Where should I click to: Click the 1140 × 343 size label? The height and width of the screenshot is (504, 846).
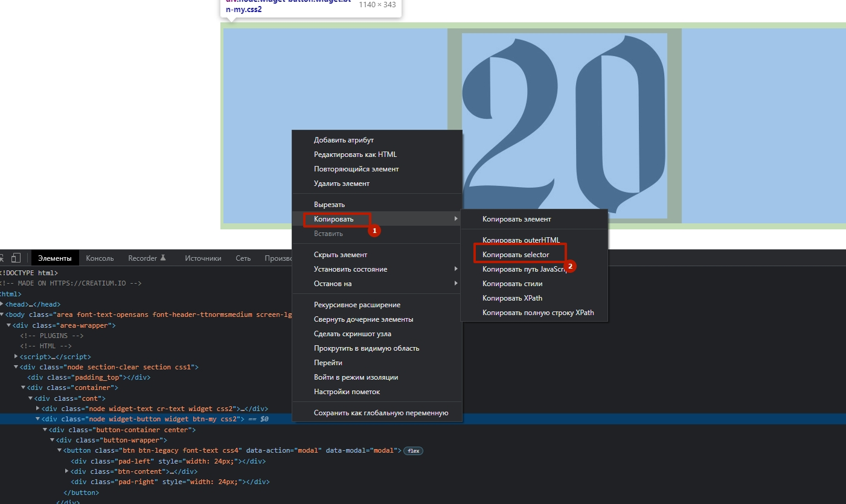tap(377, 5)
